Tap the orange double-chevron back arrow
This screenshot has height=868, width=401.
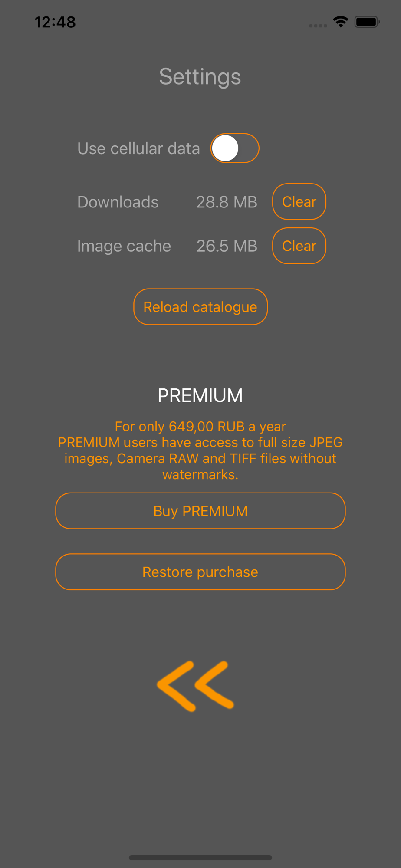(x=195, y=686)
